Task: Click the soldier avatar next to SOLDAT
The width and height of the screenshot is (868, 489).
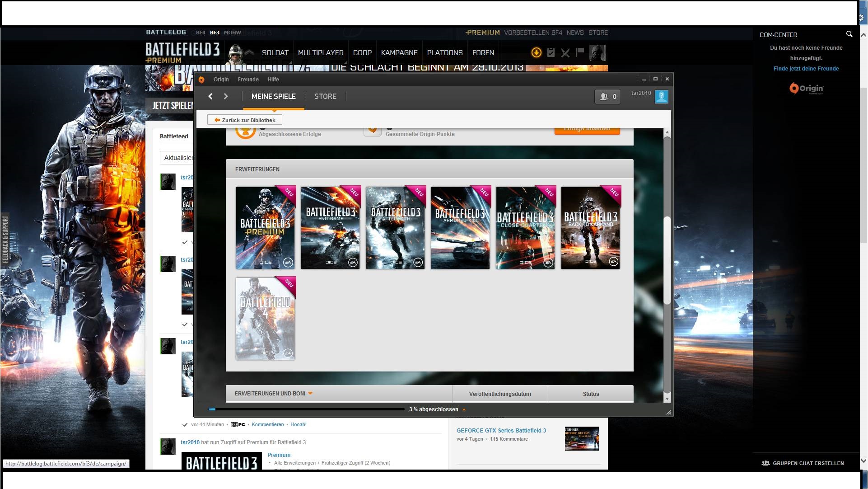Action: point(236,55)
